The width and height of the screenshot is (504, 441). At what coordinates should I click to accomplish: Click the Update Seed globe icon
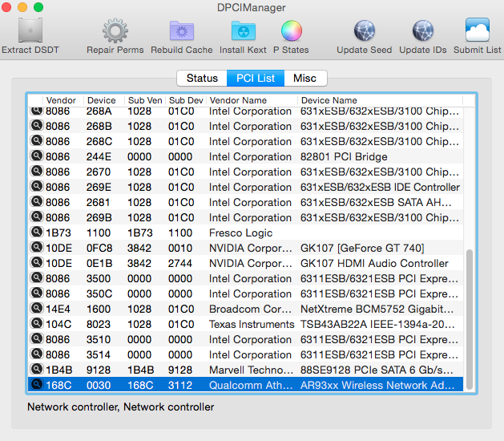click(x=365, y=31)
